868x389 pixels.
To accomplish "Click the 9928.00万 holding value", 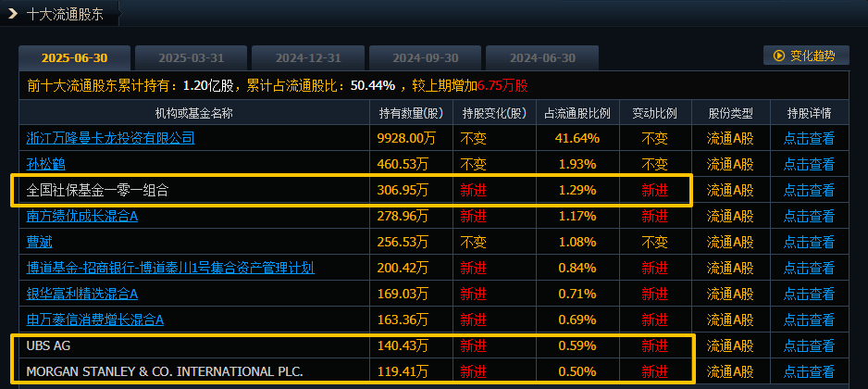I will [406, 138].
